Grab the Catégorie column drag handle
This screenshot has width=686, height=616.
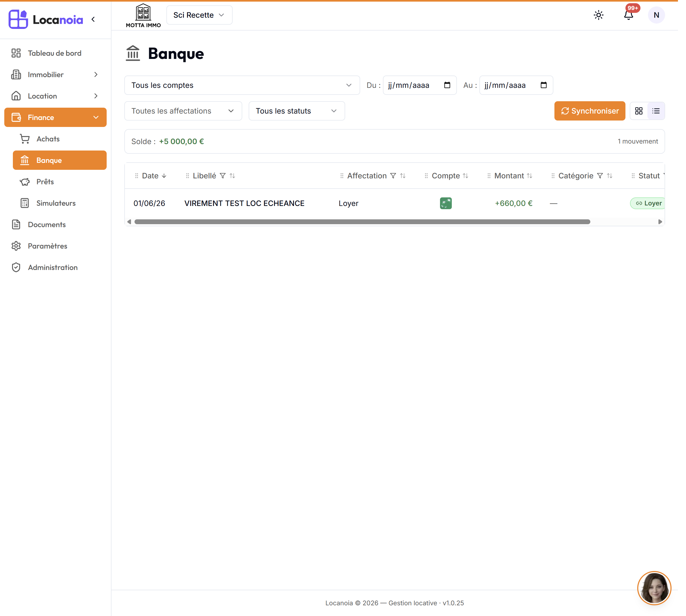[x=553, y=176]
